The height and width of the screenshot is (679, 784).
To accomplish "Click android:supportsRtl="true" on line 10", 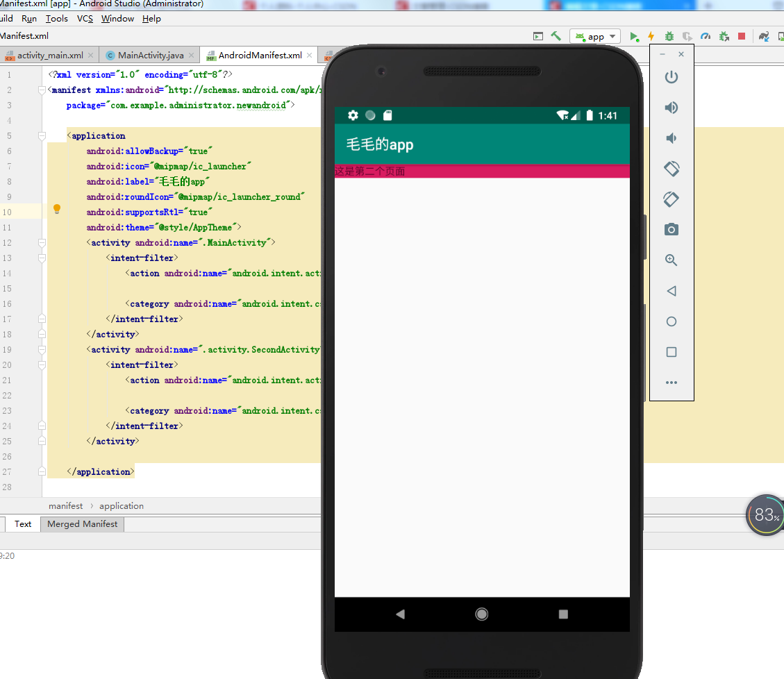I will pyautogui.click(x=149, y=212).
